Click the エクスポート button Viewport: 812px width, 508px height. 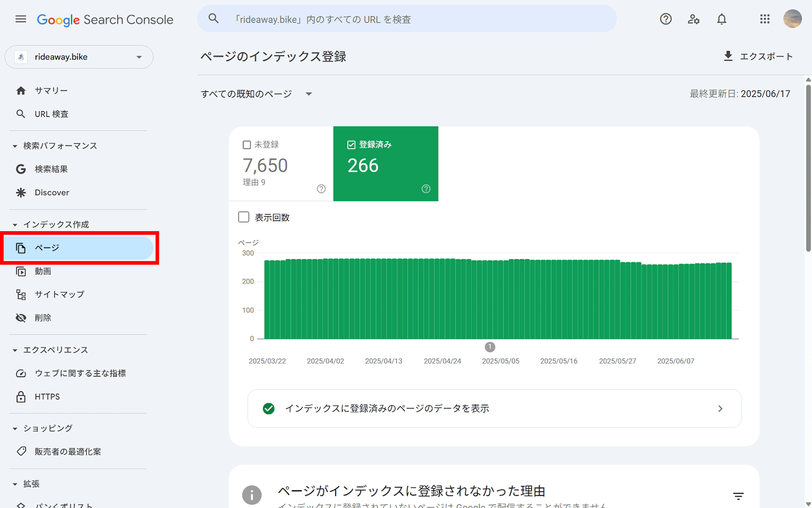click(758, 56)
